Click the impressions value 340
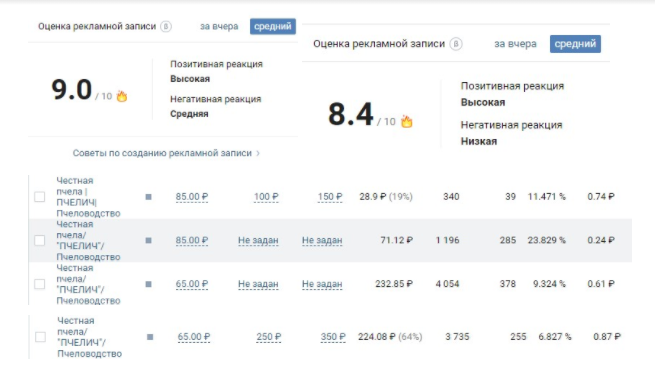Screen dimensions: 655x392 pyautogui.click(x=451, y=197)
